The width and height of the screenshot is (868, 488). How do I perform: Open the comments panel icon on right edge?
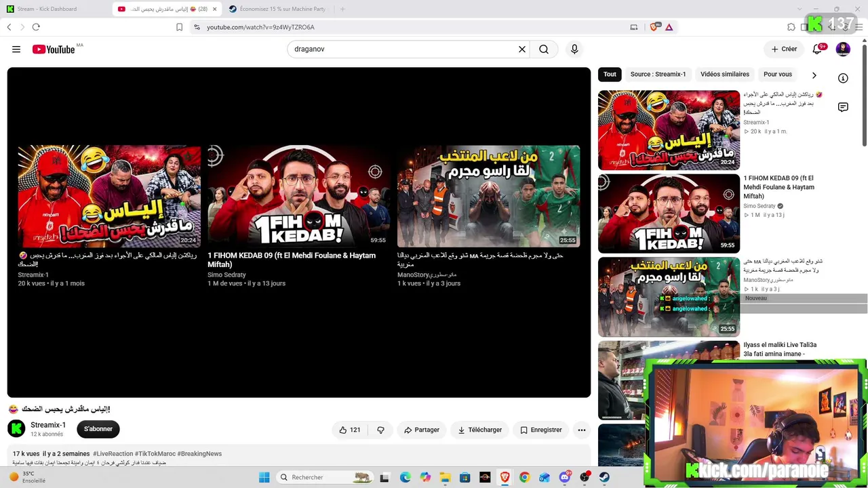tap(843, 107)
